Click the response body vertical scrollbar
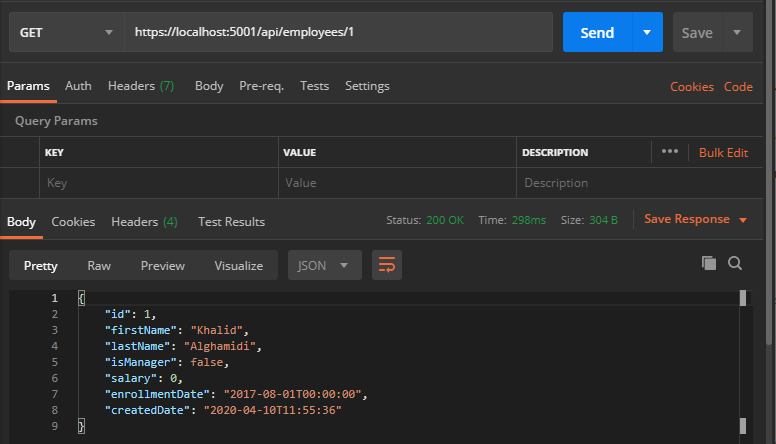Viewport: 776px width, 444px height. click(x=743, y=361)
